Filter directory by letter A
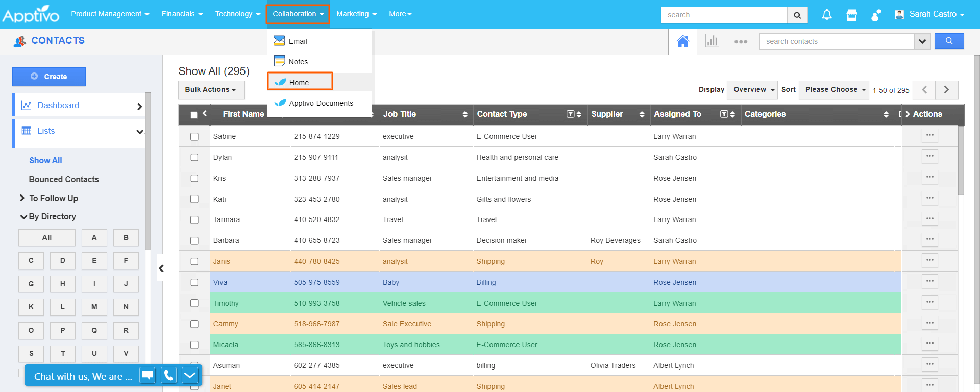Image resolution: width=980 pixels, height=392 pixels. click(94, 237)
